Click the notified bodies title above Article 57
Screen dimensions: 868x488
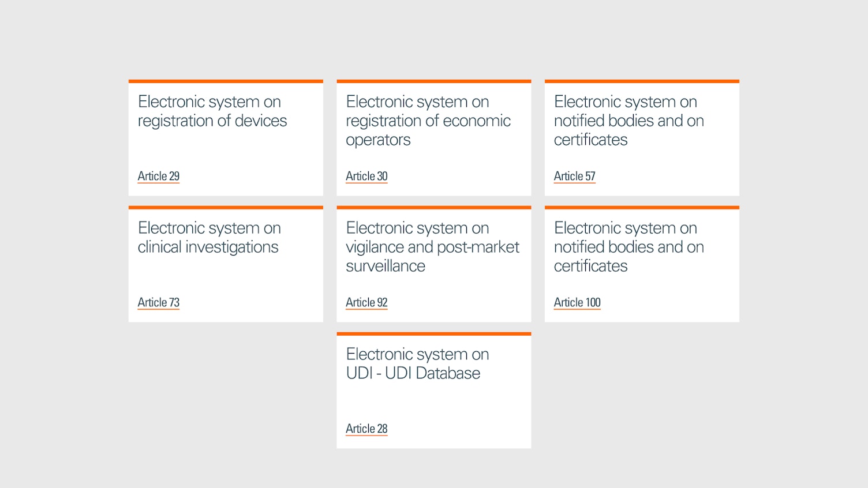pyautogui.click(x=628, y=121)
